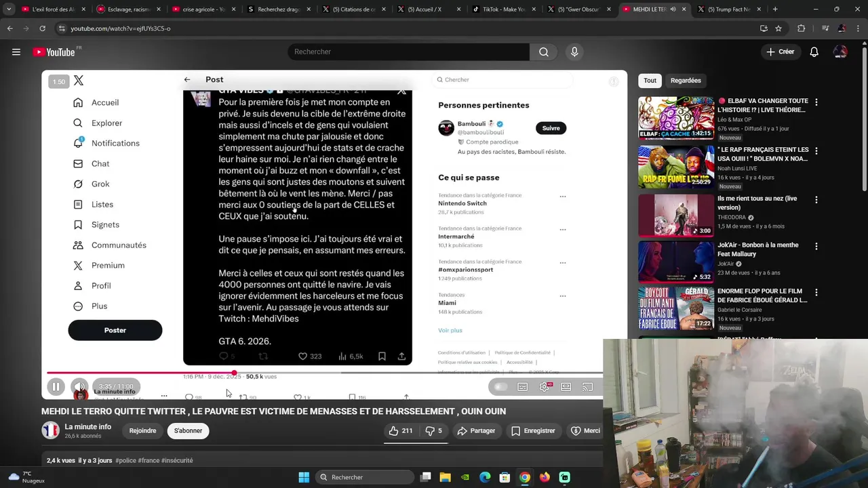Click the address bar URL youtube.com/watch
The width and height of the screenshot is (868, 488).
(121, 28)
